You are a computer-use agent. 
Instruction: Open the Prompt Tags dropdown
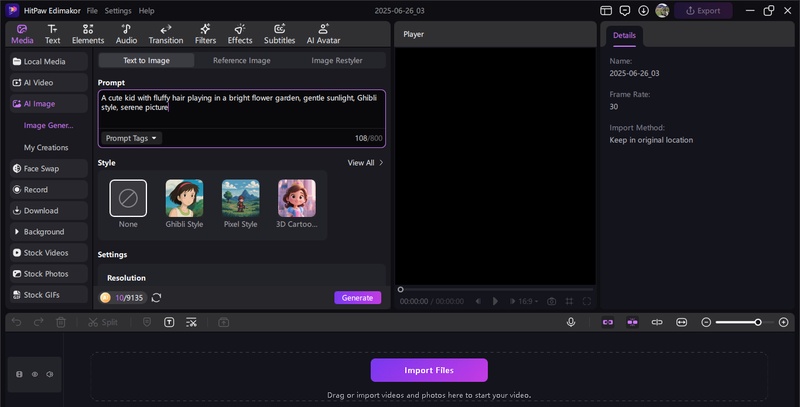[x=132, y=138]
